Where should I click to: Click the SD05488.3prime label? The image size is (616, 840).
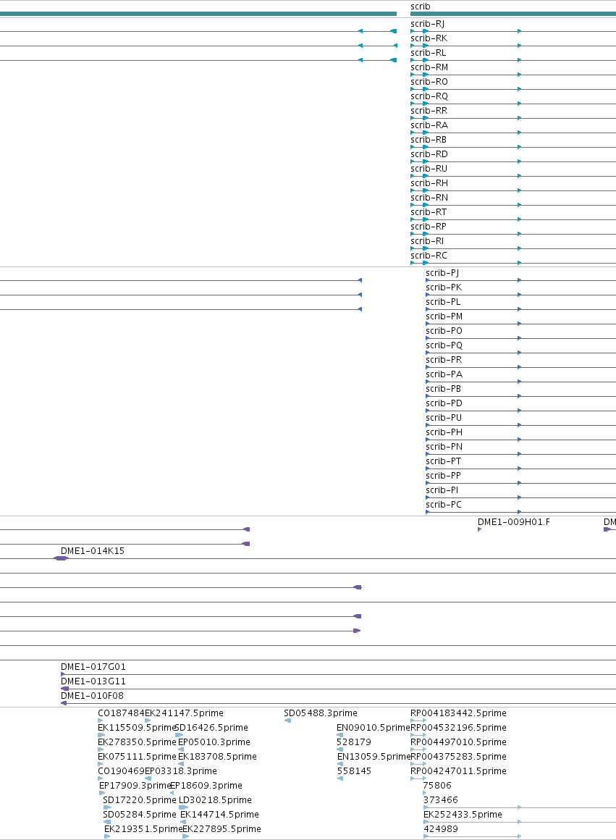pos(321,713)
